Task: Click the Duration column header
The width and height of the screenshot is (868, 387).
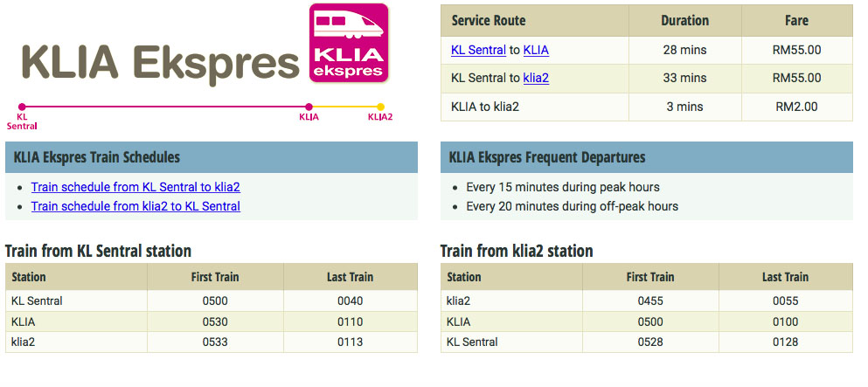Action: (x=684, y=20)
